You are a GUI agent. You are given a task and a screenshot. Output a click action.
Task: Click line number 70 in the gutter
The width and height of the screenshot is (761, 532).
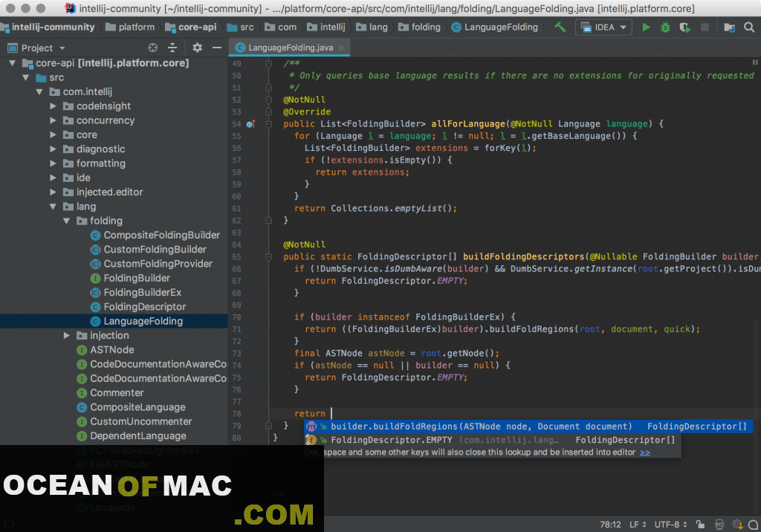click(x=236, y=317)
